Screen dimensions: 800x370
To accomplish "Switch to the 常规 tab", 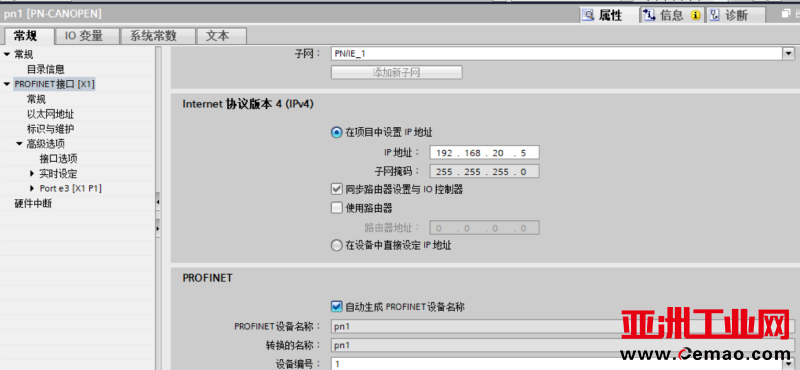I will click(x=29, y=36).
